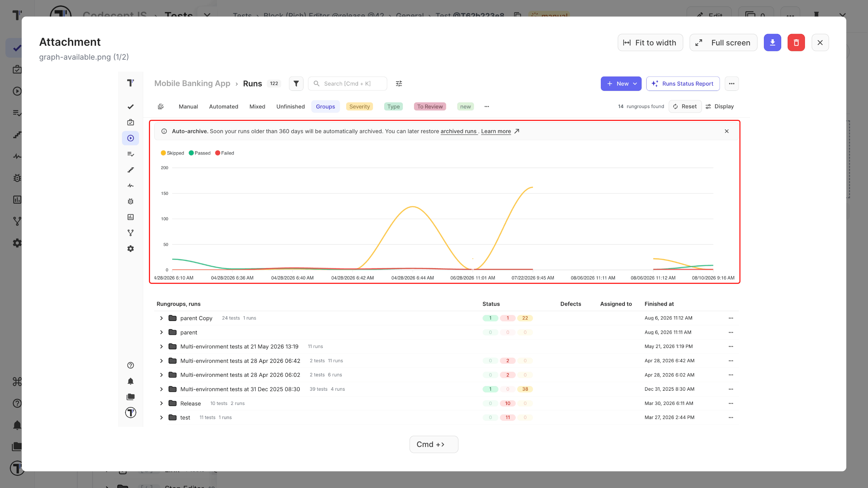Select the Type filter tag

pos(393,106)
